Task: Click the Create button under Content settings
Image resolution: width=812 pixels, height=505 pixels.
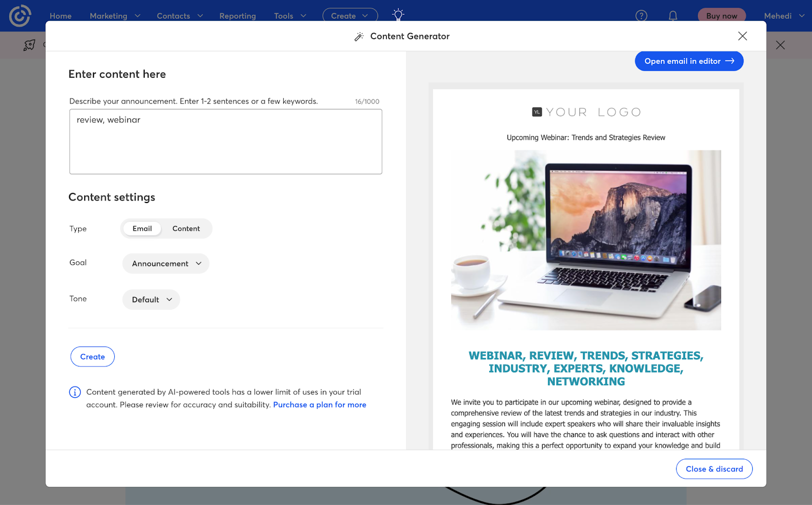Action: click(x=92, y=357)
